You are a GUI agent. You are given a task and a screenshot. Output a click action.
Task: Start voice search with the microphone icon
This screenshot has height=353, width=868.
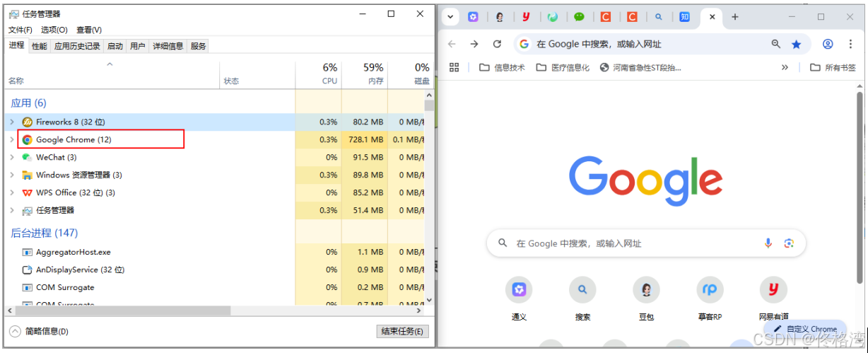pos(768,243)
